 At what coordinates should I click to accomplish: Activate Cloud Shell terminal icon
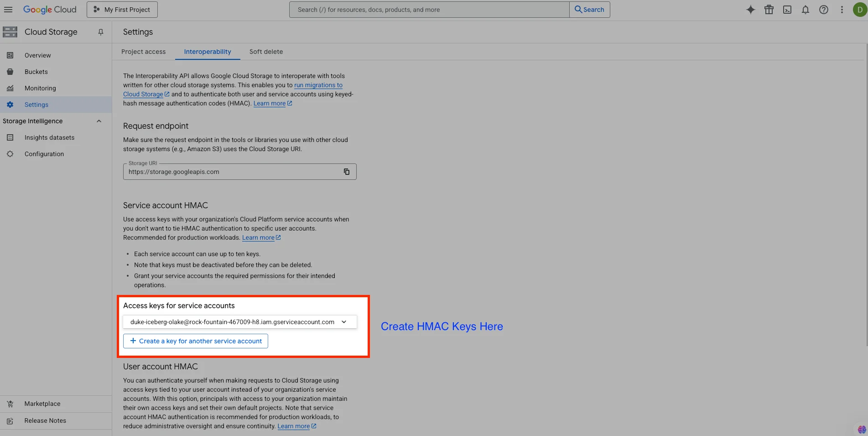point(787,10)
